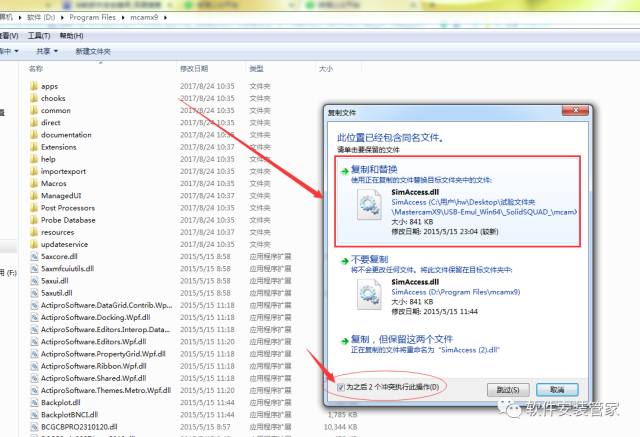The width and height of the screenshot is (640, 437).
Task: Select the BCGCBPRO2310120.dll file icon
Action: point(34,427)
